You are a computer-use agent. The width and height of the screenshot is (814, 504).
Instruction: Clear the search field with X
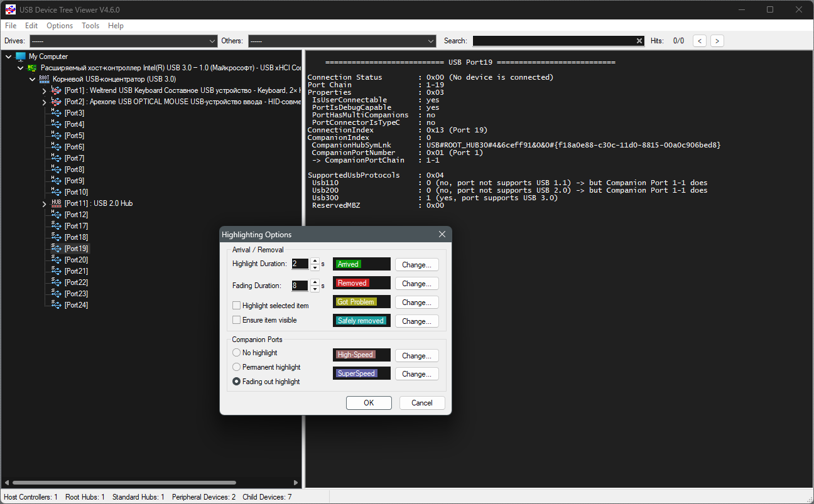(x=639, y=41)
